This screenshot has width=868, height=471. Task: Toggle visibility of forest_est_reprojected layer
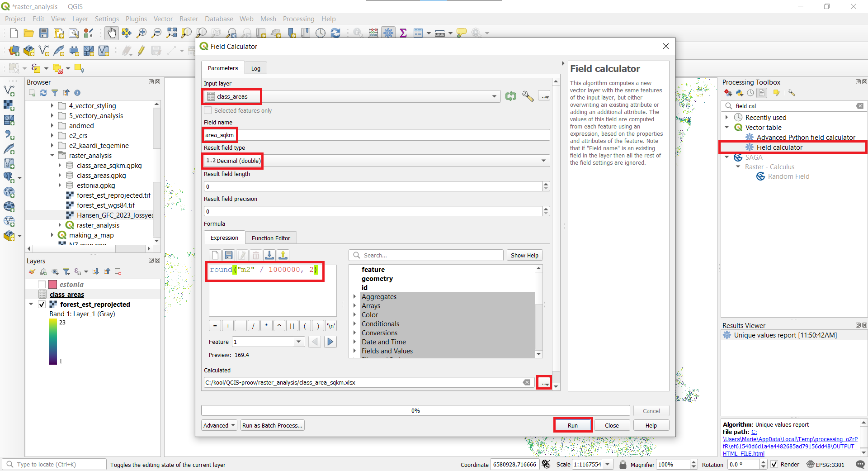(42, 304)
